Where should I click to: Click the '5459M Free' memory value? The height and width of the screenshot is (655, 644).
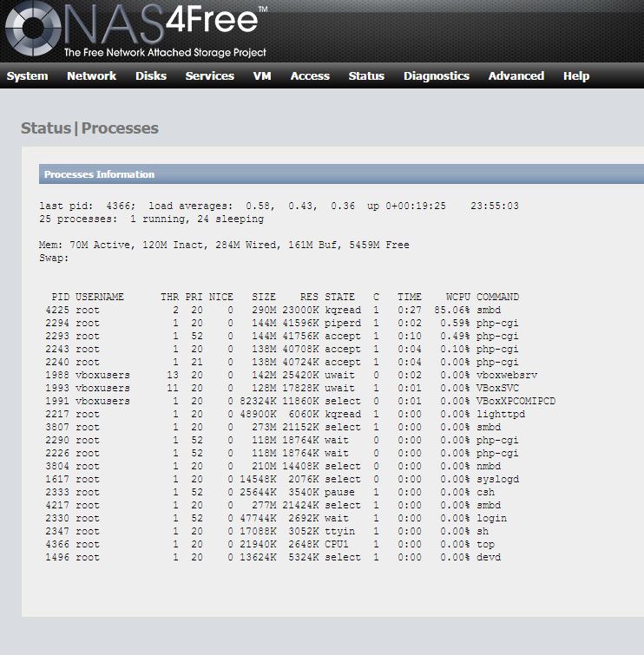pos(379,245)
